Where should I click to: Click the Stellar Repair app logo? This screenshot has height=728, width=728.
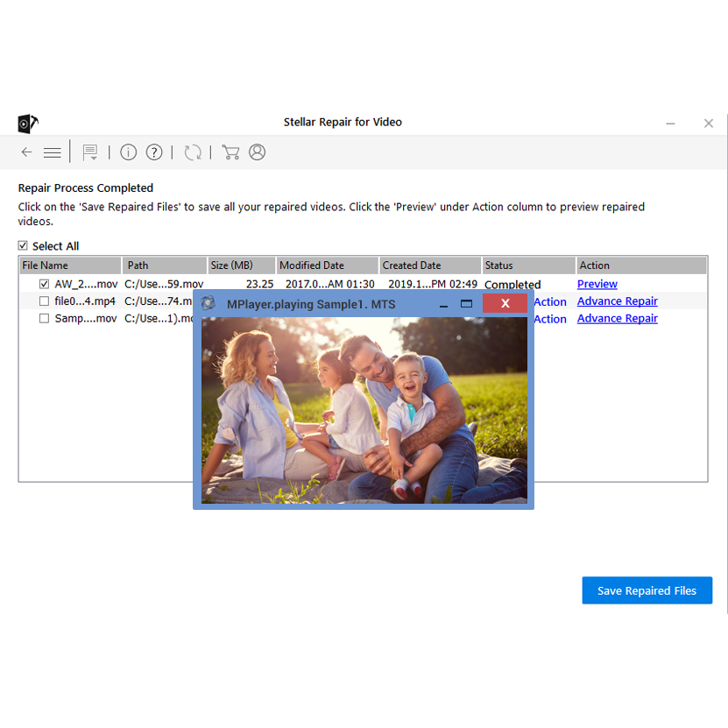[x=27, y=123]
